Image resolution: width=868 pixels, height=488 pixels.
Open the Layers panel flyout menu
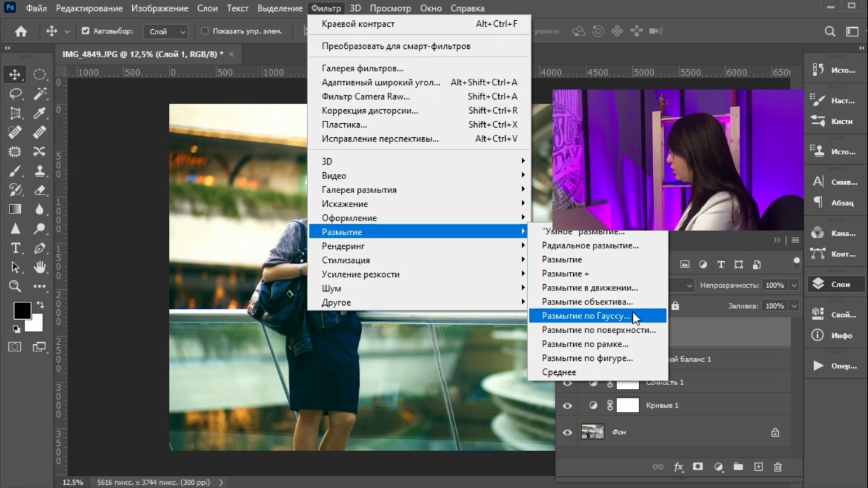pyautogui.click(x=795, y=240)
